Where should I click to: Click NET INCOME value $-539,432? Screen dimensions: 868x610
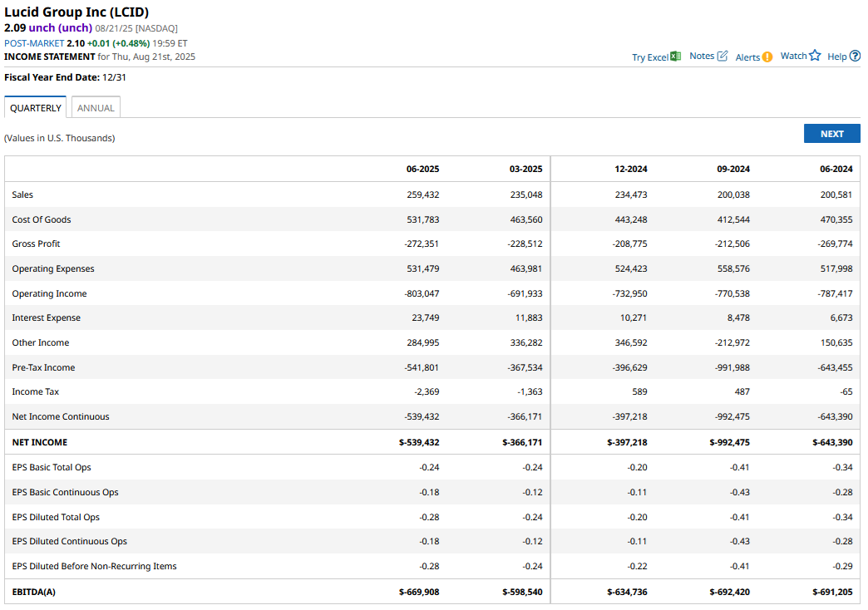coord(419,442)
